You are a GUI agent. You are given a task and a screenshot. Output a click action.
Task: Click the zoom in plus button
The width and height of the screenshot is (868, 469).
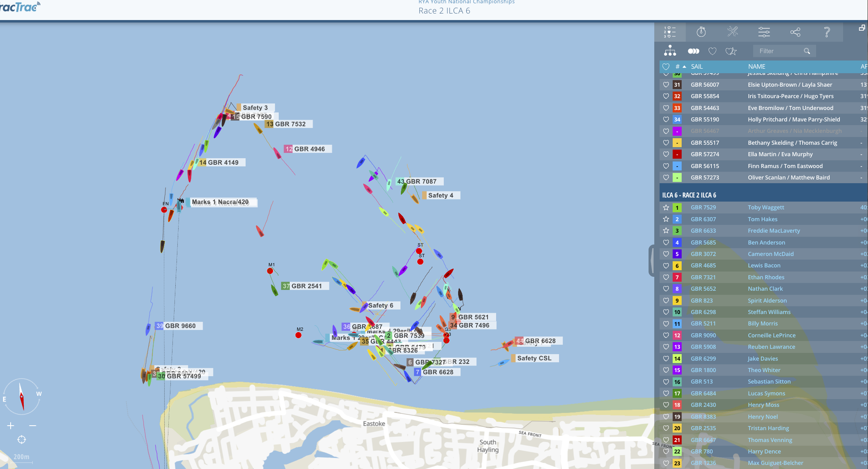11,426
